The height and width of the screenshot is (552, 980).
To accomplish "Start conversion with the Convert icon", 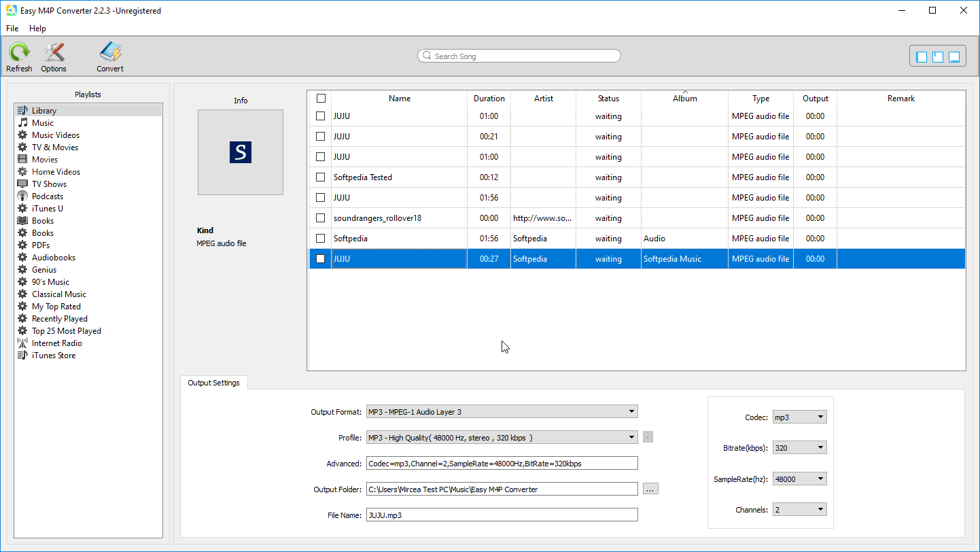I will click(110, 52).
